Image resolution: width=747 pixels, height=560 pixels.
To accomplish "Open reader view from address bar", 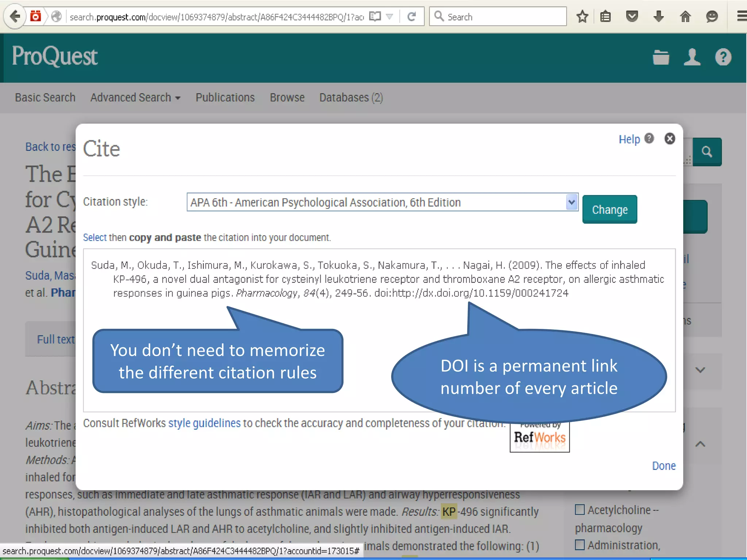I will tap(375, 16).
